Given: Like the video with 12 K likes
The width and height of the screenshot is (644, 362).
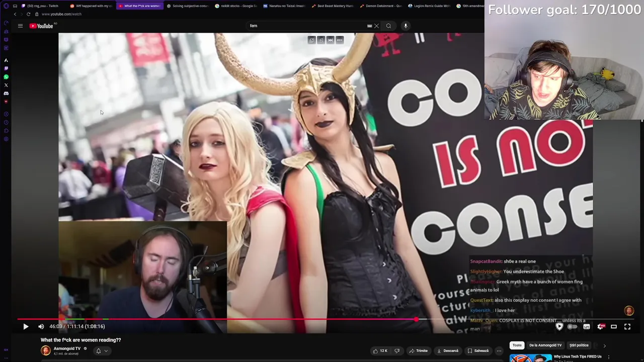Looking at the screenshot, I should point(380,350).
